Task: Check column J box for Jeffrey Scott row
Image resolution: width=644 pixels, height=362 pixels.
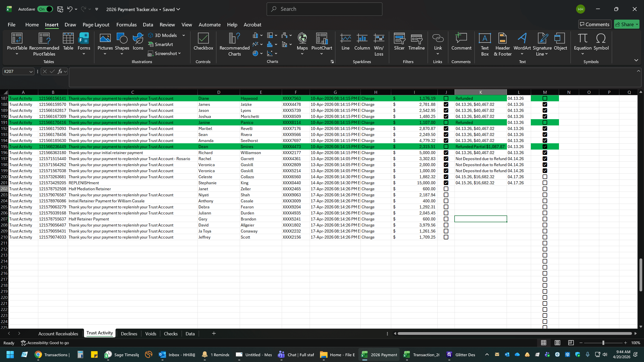Action: (x=446, y=237)
